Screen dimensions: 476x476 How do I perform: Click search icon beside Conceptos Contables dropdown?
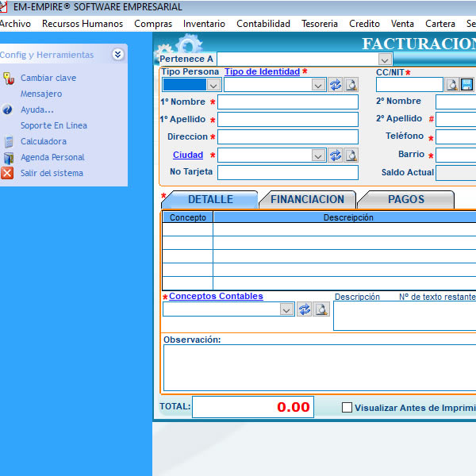[321, 309]
